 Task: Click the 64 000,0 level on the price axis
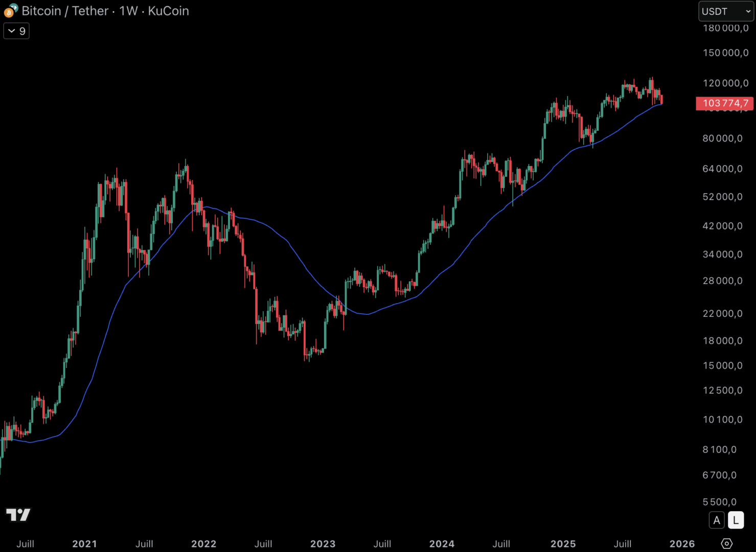click(722, 169)
